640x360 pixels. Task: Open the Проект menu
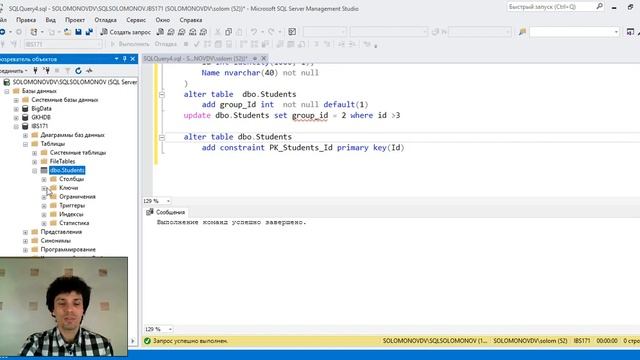[75, 20]
